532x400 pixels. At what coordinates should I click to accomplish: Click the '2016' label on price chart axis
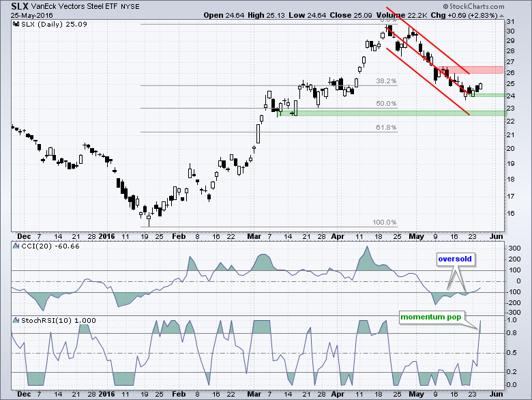point(106,236)
